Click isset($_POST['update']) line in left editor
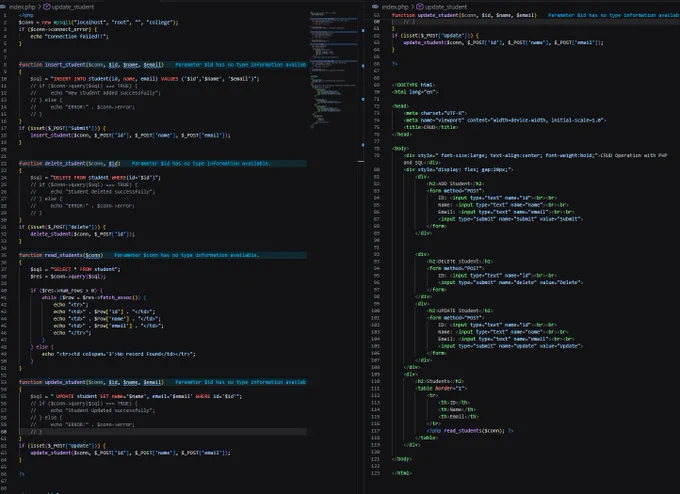This screenshot has height=494, width=680. click(x=62, y=446)
